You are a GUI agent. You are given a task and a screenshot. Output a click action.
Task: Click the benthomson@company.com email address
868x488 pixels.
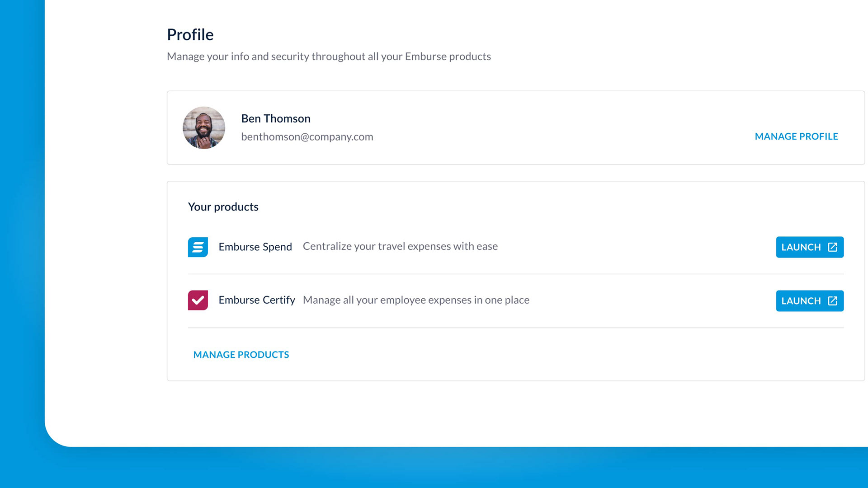tap(307, 137)
